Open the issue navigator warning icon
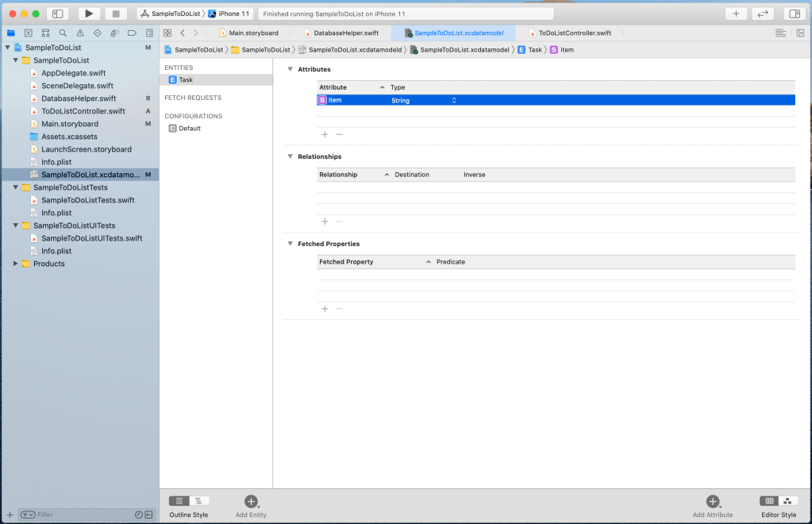 coord(80,33)
